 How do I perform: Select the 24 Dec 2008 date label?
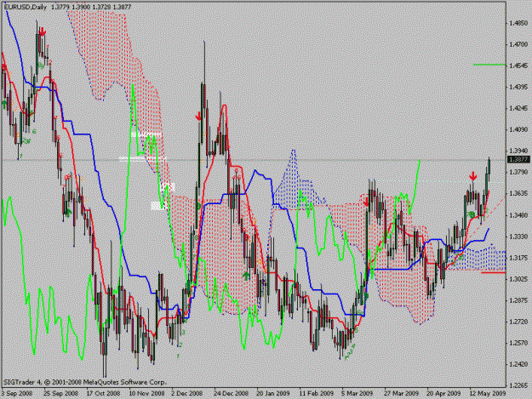point(231,393)
